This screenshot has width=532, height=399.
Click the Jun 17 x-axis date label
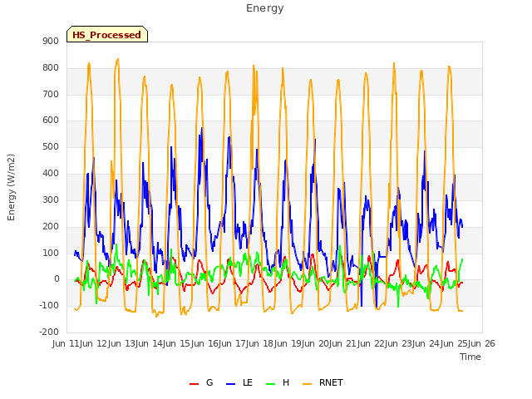tap(233, 343)
